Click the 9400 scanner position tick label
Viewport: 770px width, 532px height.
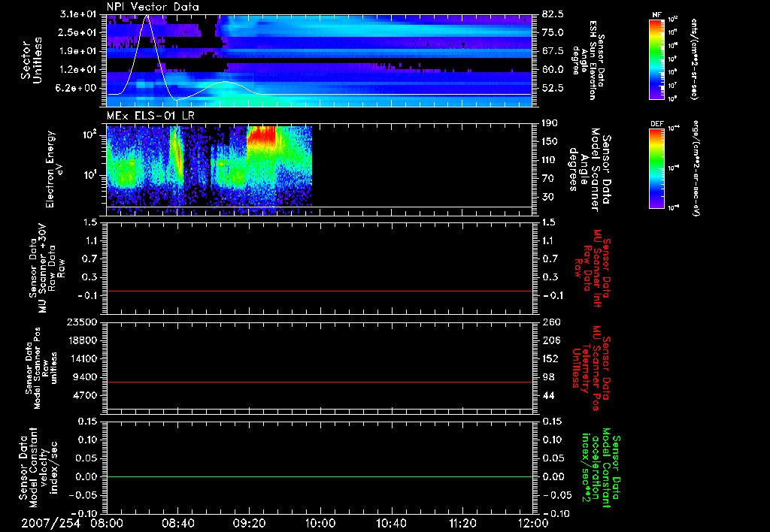pos(86,377)
